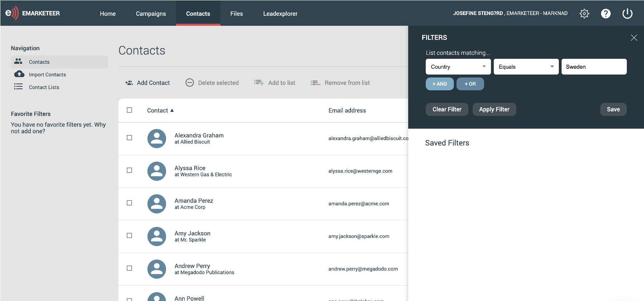Open contact name Amy Jackson

[x=192, y=233]
